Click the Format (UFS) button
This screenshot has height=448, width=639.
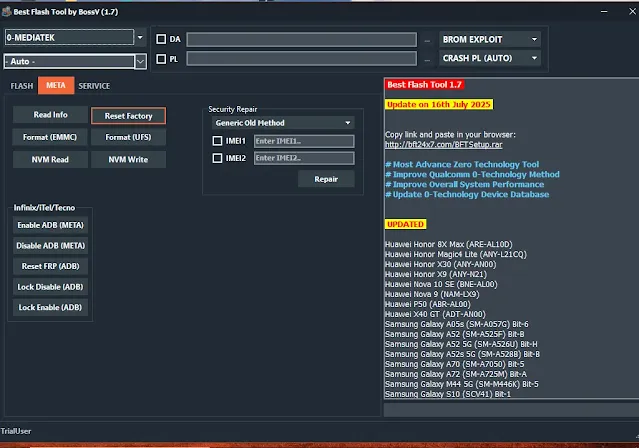pos(128,137)
